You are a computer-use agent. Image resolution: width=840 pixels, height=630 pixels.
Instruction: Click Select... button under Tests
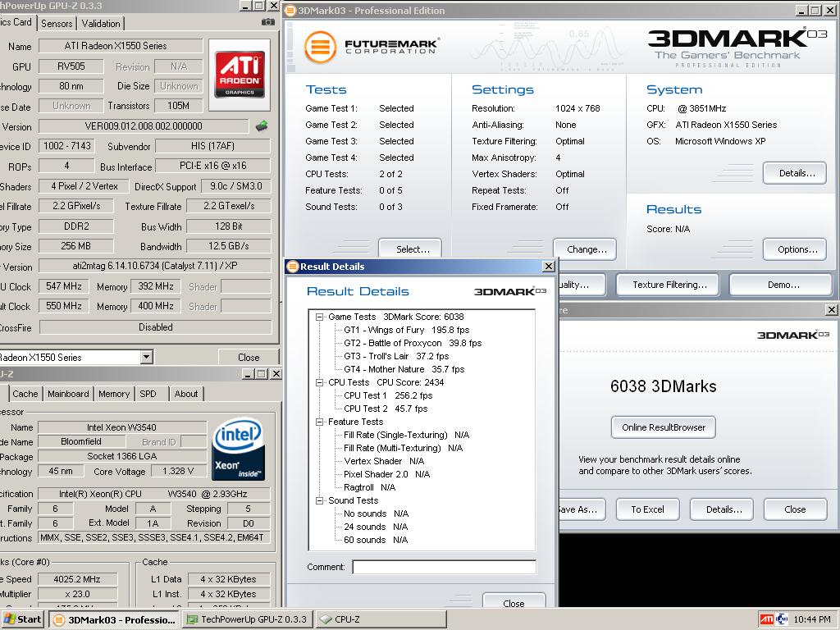[410, 249]
